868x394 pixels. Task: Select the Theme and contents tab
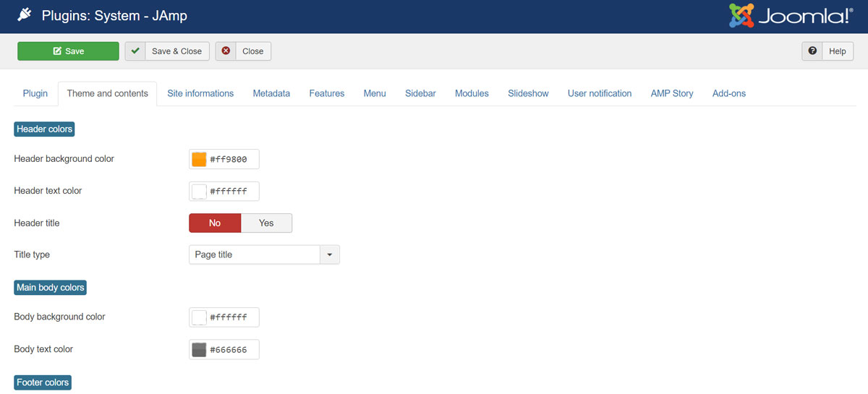point(108,93)
